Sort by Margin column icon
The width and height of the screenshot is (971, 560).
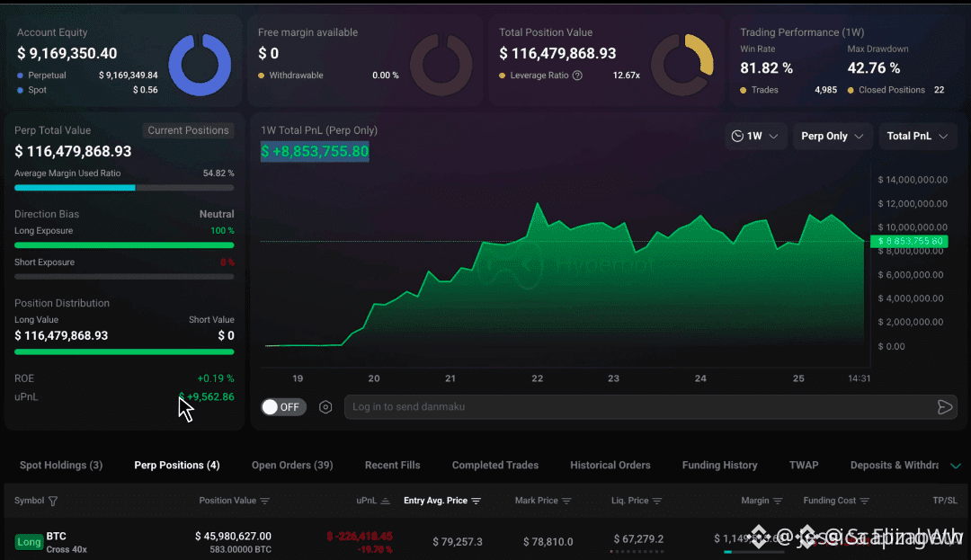pos(778,502)
